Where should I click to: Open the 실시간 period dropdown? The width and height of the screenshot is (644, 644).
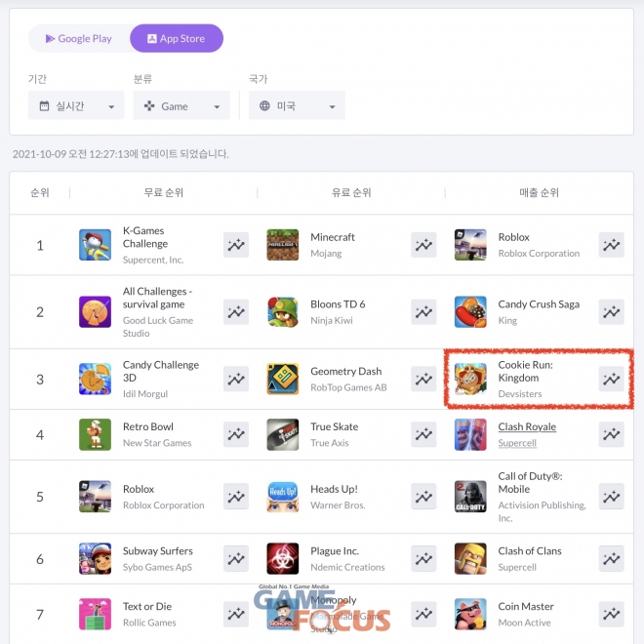(76, 106)
